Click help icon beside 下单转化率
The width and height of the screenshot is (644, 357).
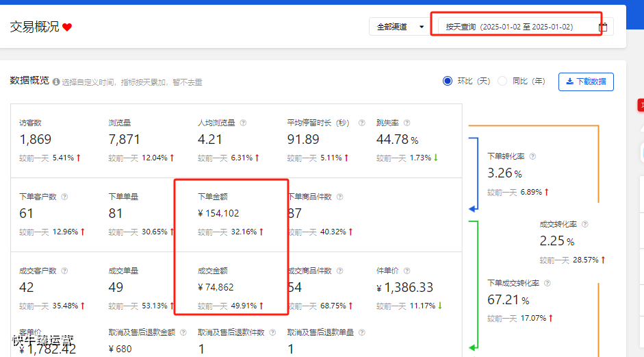(532, 156)
